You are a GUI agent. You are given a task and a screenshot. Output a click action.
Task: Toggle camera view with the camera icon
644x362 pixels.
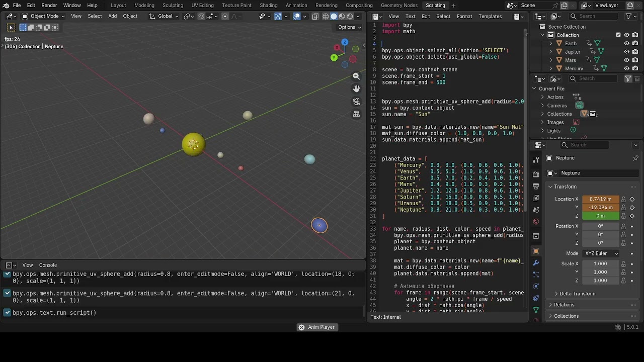pyautogui.click(x=356, y=102)
